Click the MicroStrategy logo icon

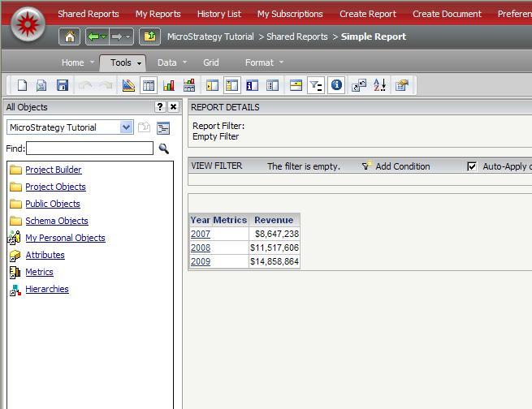(x=28, y=24)
